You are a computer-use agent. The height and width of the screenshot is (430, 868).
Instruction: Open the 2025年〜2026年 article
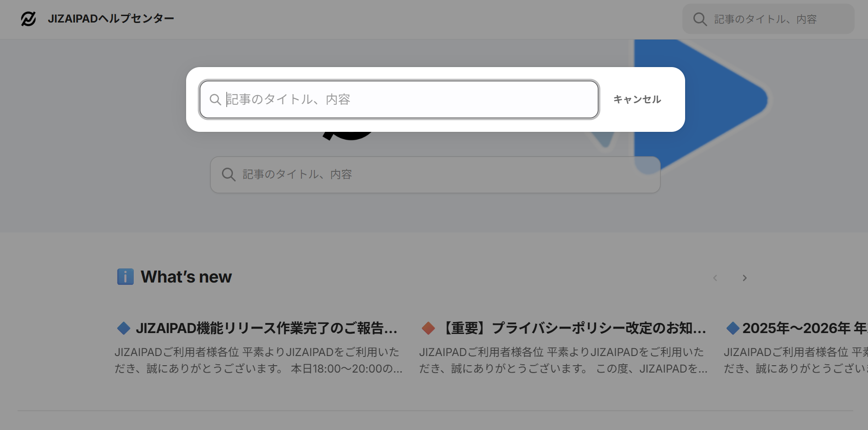[805, 328]
